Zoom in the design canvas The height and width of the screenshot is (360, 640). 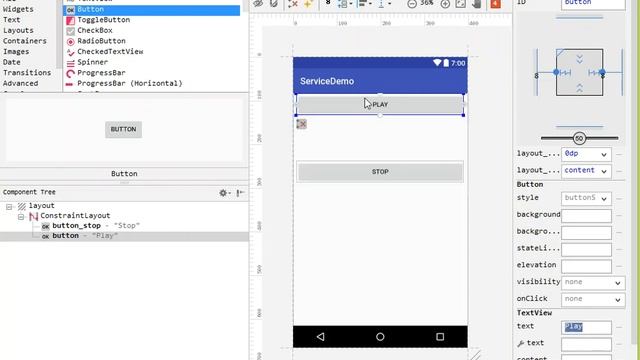445,4
